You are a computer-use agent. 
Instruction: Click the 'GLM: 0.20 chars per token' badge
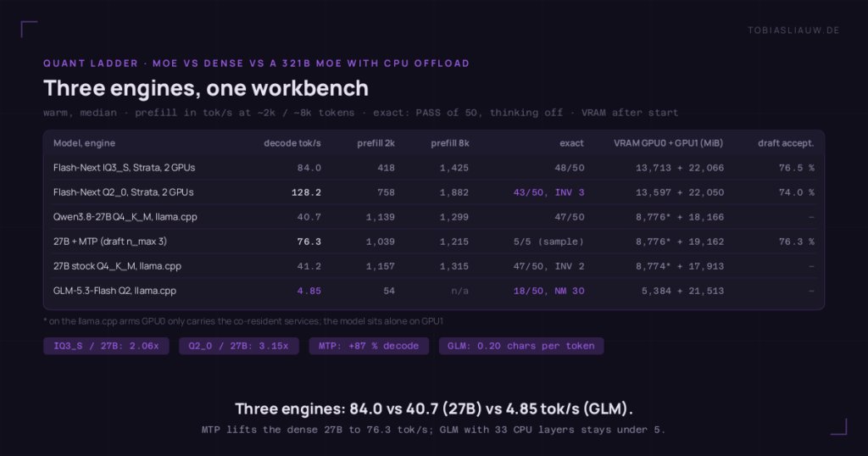point(521,346)
